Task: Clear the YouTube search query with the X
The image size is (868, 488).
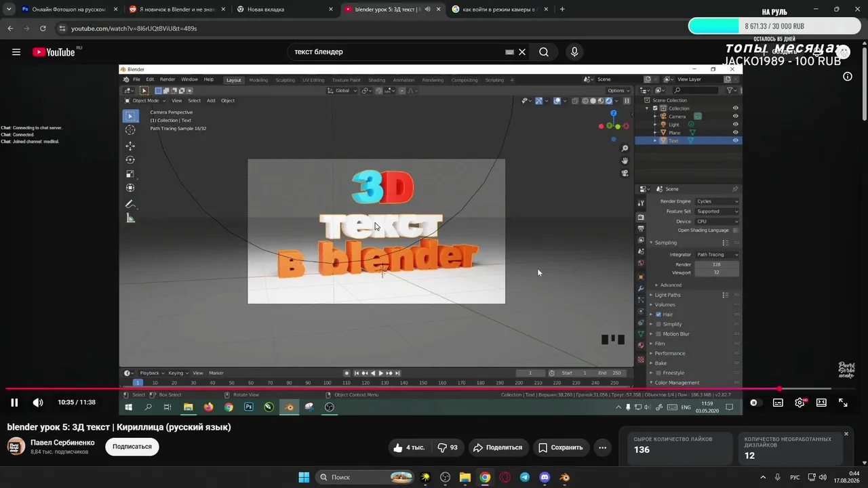Action: tap(522, 52)
